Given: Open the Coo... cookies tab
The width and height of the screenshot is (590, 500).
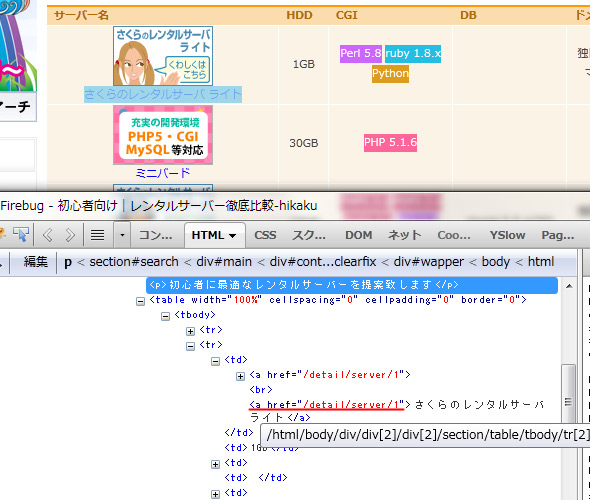Looking at the screenshot, I should click(454, 235).
